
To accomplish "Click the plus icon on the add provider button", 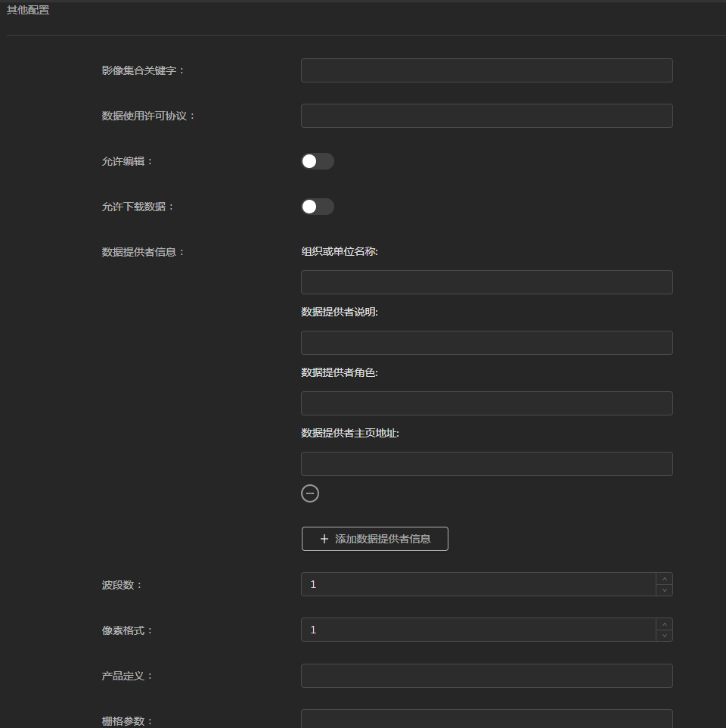I will pos(324,539).
